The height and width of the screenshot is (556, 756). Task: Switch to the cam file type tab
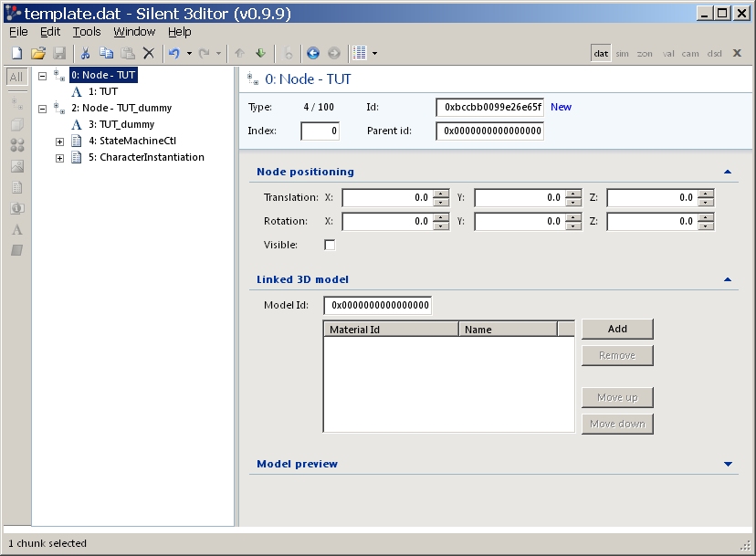690,54
